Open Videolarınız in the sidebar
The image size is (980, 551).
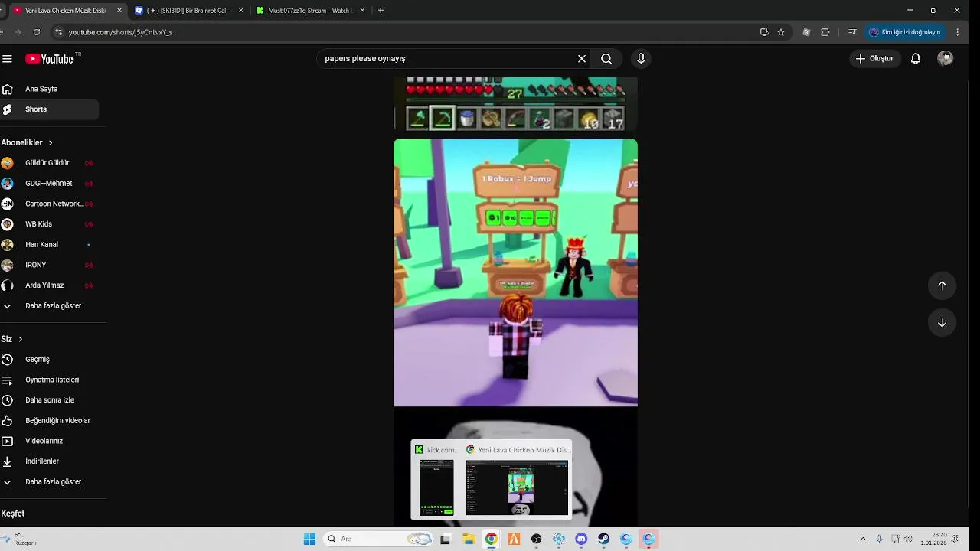[x=49, y=441]
